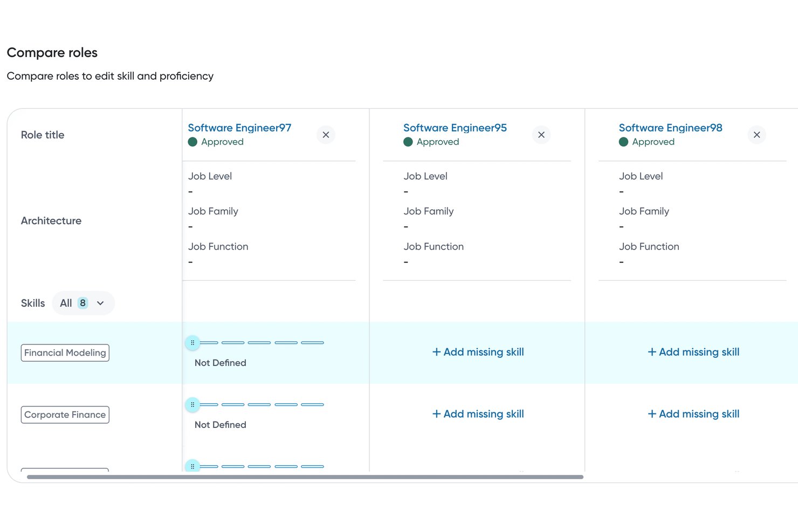Screen dimensions: 798x532
Task: Click the Not Defined label under Corporate Finance
Action: [x=221, y=425]
